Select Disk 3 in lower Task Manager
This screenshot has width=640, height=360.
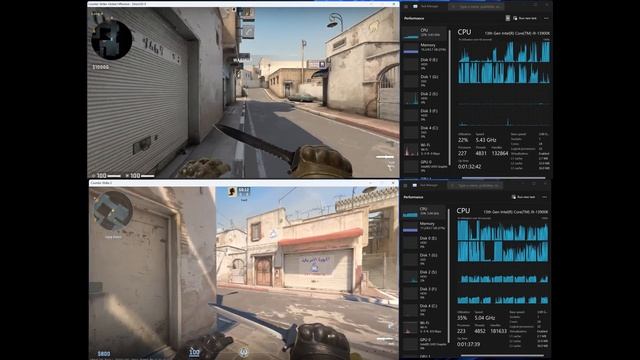click(x=424, y=293)
